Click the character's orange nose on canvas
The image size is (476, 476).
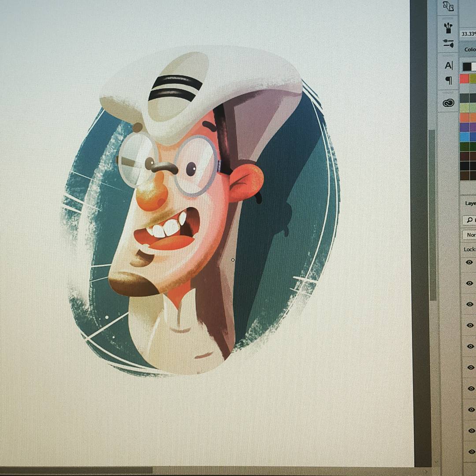coord(152,193)
